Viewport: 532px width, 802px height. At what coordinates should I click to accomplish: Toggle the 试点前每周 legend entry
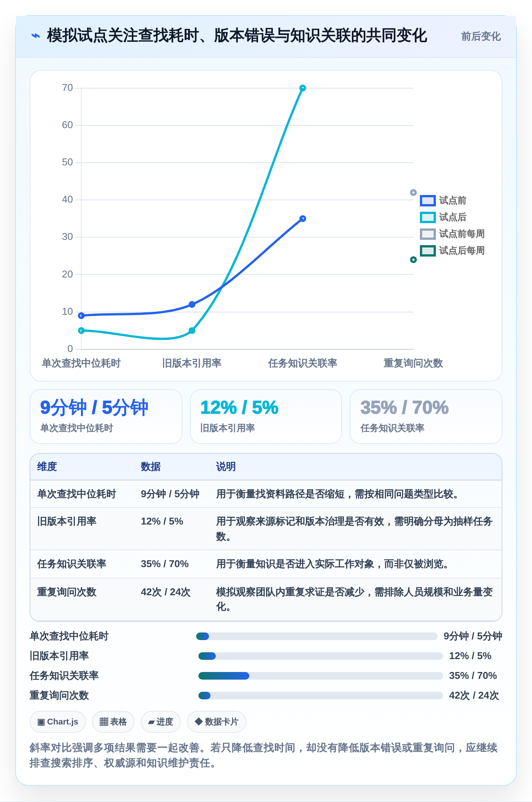(x=452, y=234)
